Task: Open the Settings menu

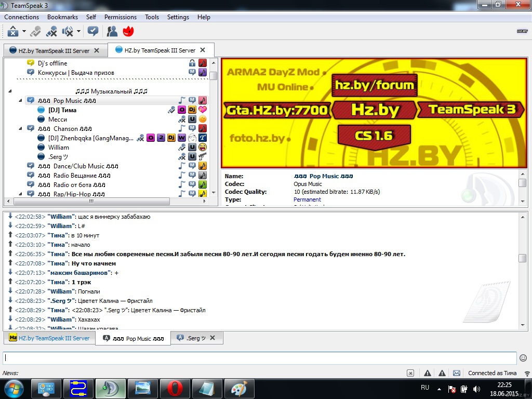Action: 178,17
